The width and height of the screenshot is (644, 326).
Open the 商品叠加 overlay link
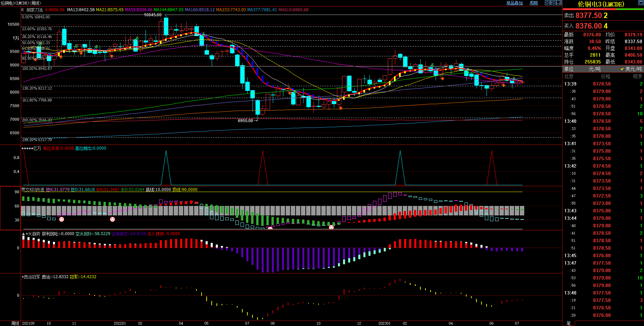[x=514, y=3]
